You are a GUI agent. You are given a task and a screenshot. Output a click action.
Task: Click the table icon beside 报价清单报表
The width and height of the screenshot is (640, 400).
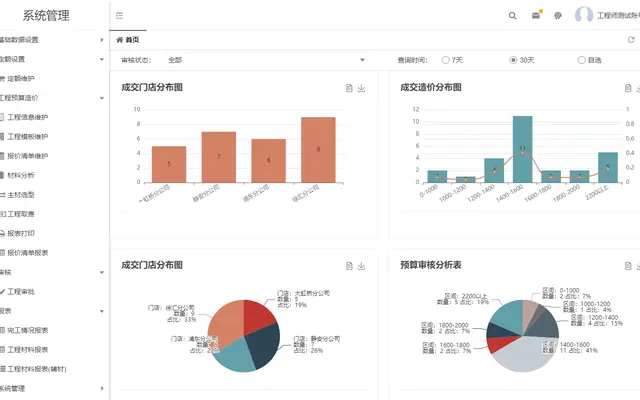(x=2, y=253)
